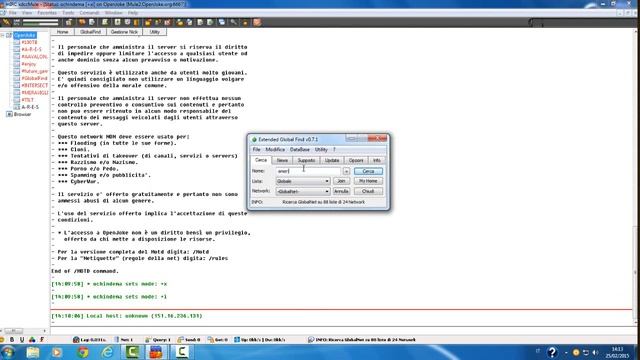Image resolution: width=640 pixels, height=360 pixels.
Task: Open DataBase menu in Global Find dialog
Action: tap(300, 150)
